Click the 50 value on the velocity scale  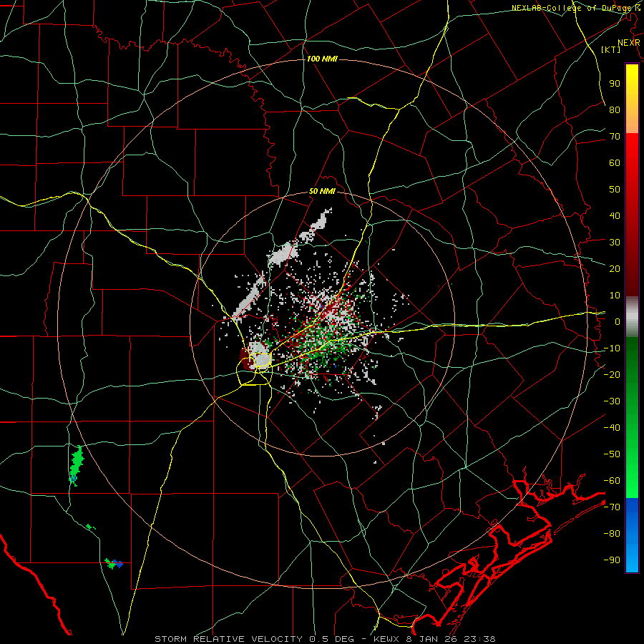click(615, 190)
